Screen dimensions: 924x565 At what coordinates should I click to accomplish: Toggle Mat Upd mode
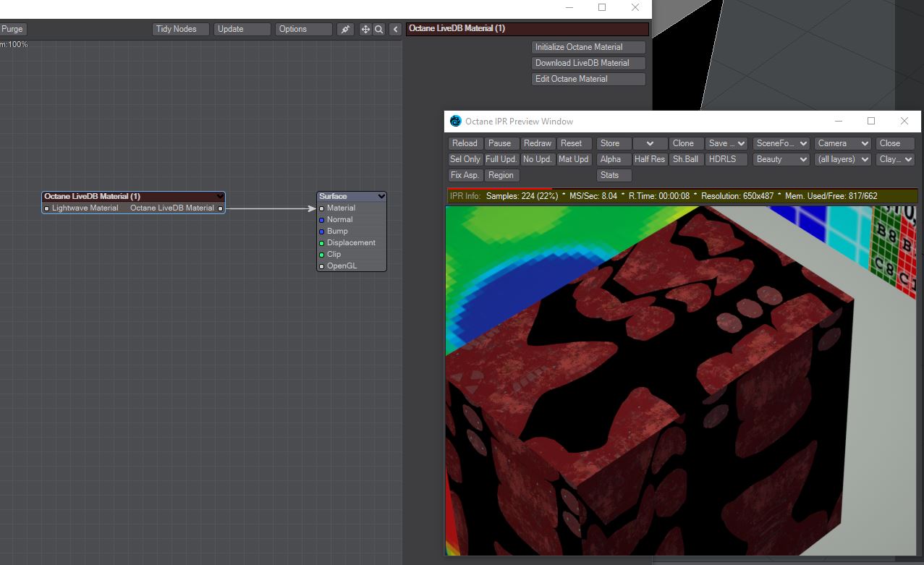(574, 159)
